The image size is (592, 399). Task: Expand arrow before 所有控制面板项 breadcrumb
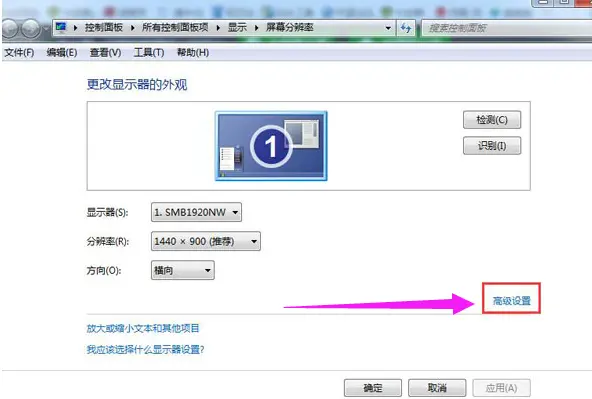(x=133, y=28)
